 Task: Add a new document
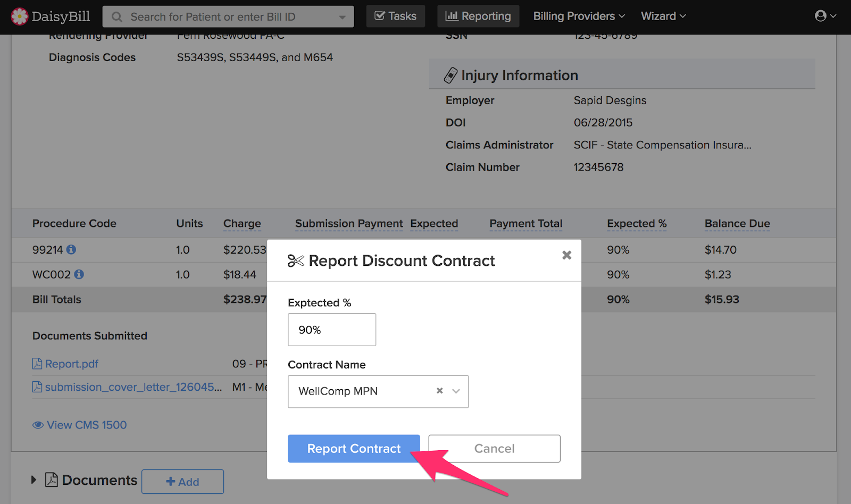pos(182,482)
